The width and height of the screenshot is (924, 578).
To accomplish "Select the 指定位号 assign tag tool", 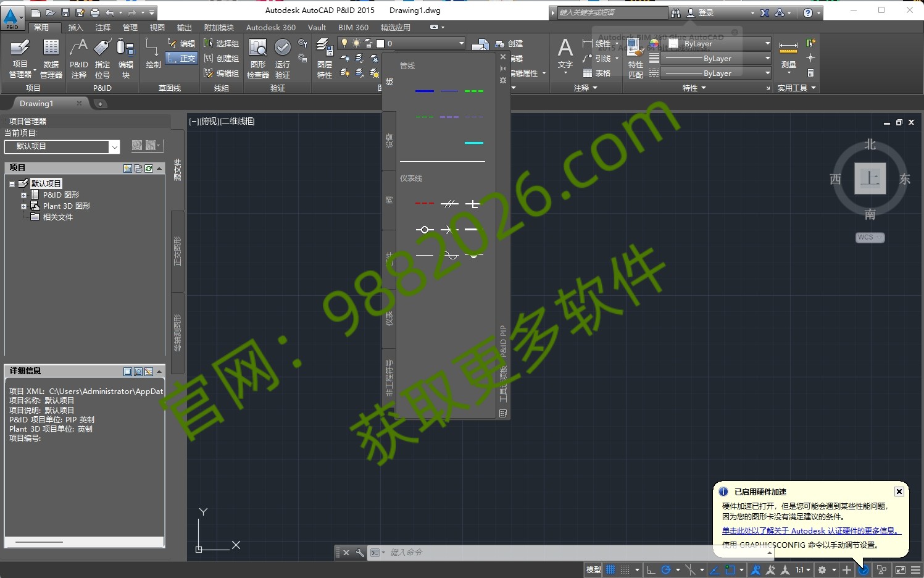I will coord(102,59).
